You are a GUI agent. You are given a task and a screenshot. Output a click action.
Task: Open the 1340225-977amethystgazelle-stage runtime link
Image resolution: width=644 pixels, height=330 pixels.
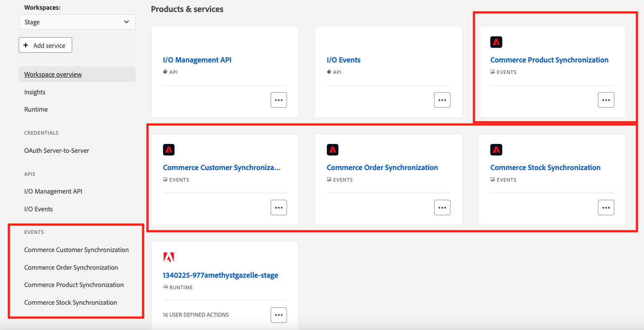(x=221, y=275)
